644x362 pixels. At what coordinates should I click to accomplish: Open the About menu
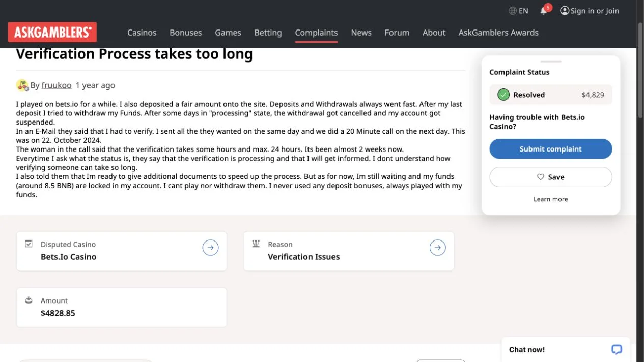434,33
